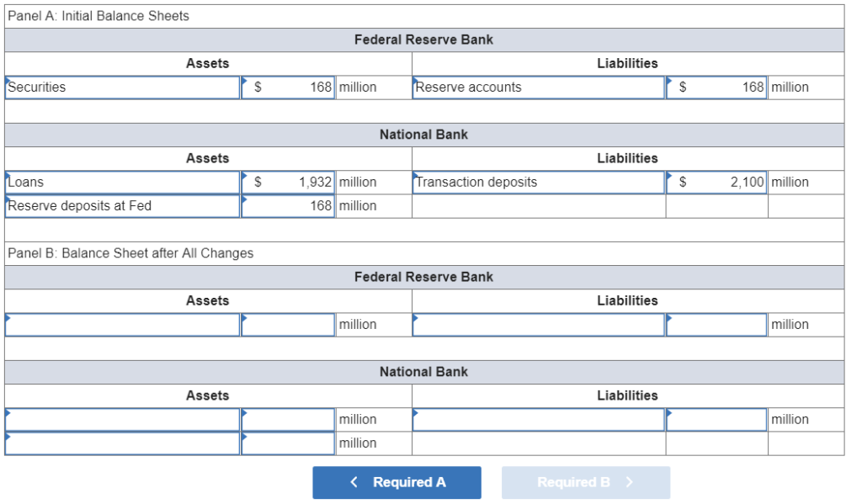
Task: Click the Transaction deposits label field
Action: tap(537, 182)
